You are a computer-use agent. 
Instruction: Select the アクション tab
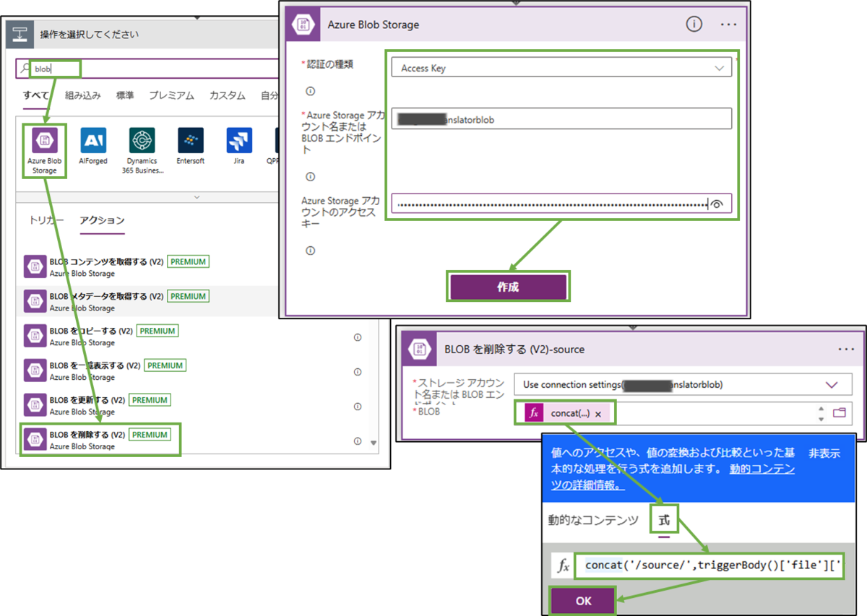[x=102, y=220]
